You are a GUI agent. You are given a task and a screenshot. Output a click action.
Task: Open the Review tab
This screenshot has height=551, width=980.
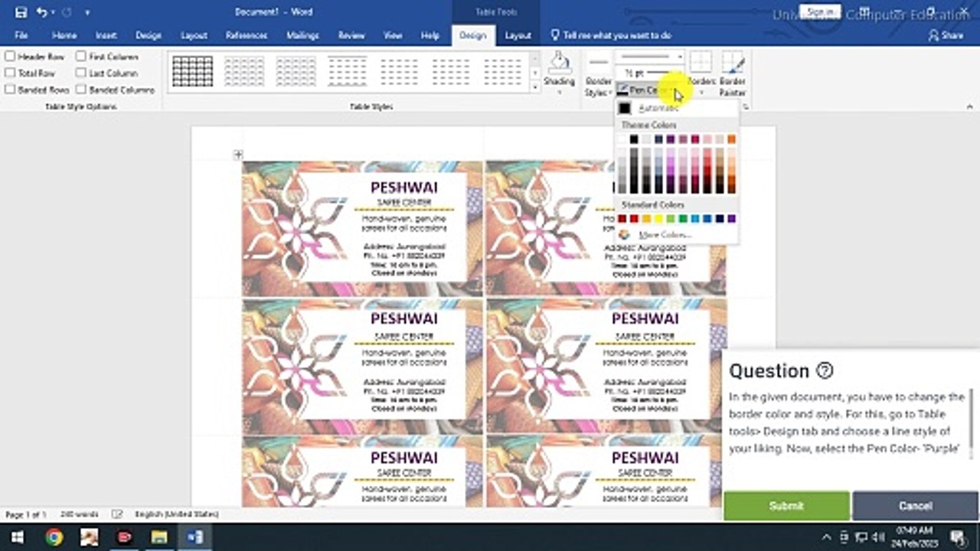click(x=351, y=35)
